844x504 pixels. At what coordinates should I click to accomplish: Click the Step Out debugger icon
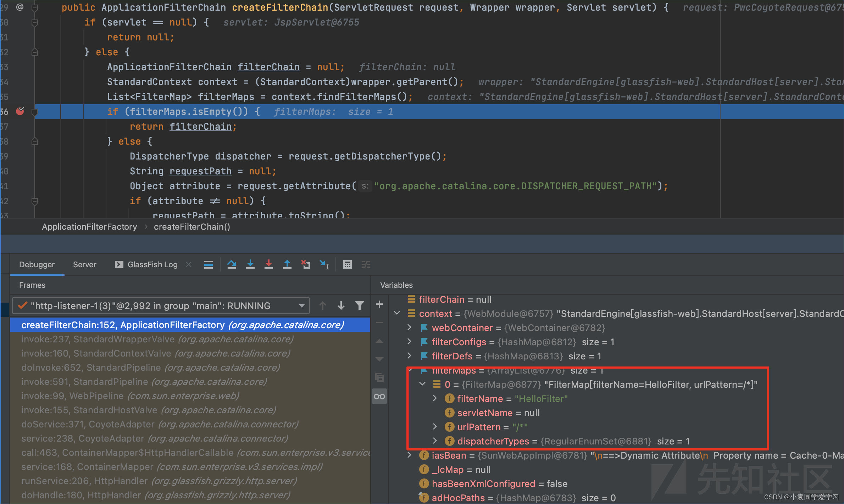click(287, 264)
